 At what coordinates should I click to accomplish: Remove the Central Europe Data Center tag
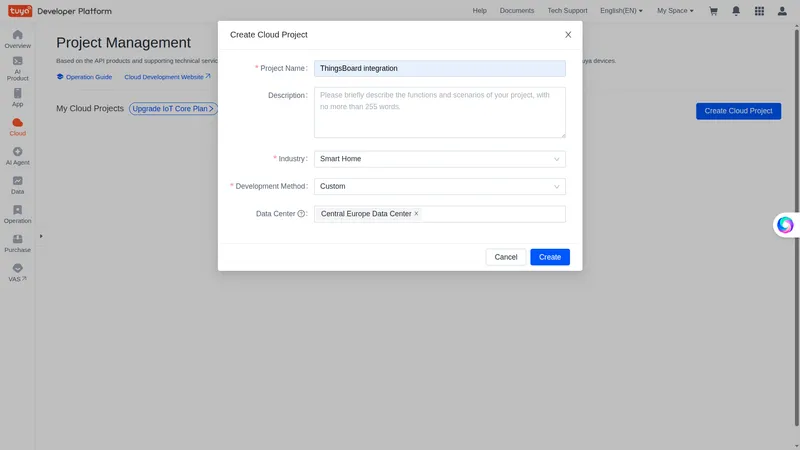(416, 214)
